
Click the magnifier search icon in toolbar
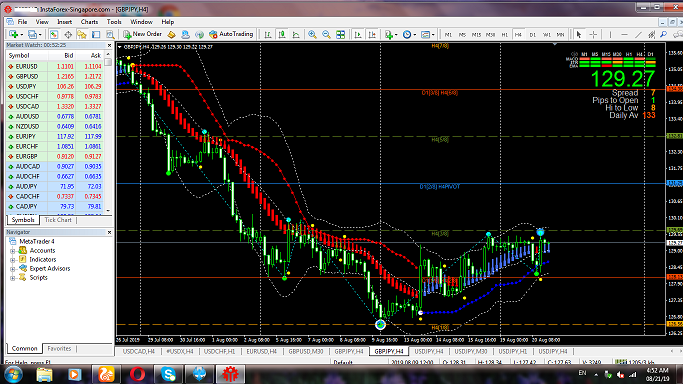coord(663,34)
